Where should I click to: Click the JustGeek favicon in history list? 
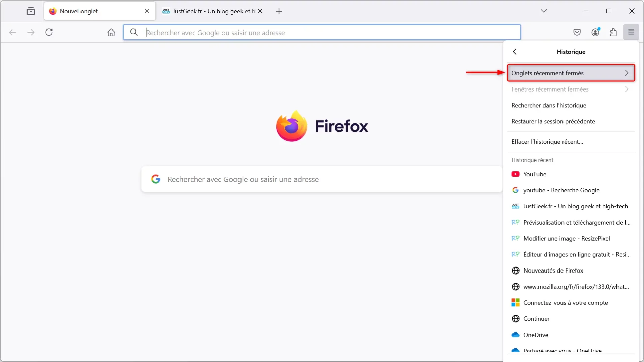[x=515, y=206]
